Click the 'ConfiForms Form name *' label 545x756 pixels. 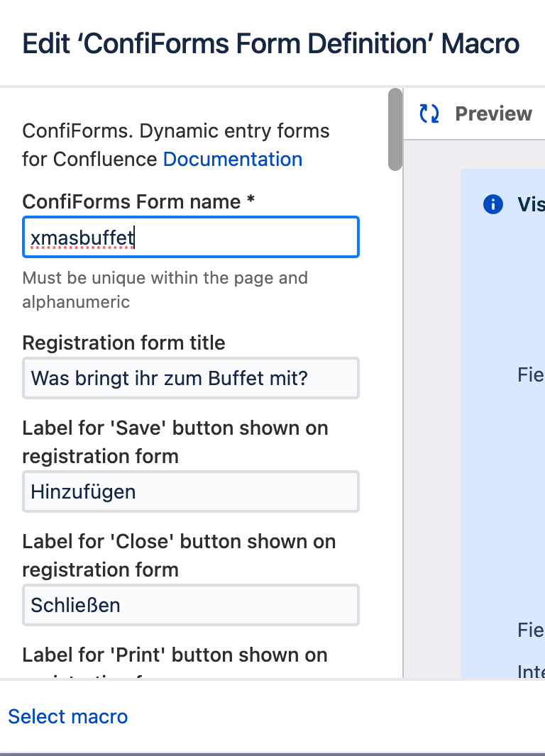pyautogui.click(x=138, y=202)
